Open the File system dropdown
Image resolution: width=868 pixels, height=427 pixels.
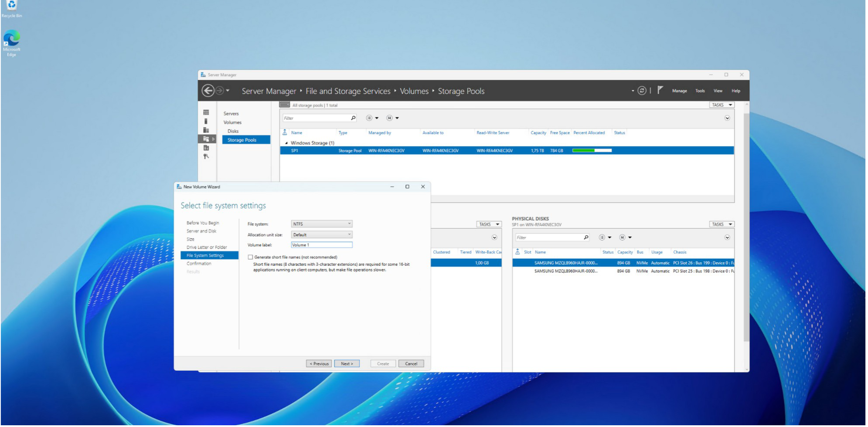(322, 224)
